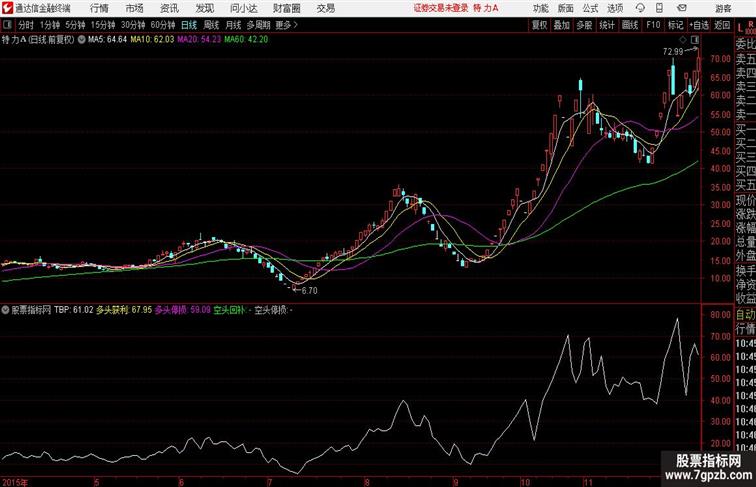Click the diamond icon above the chart
756x487 pixels.
(683, 40)
